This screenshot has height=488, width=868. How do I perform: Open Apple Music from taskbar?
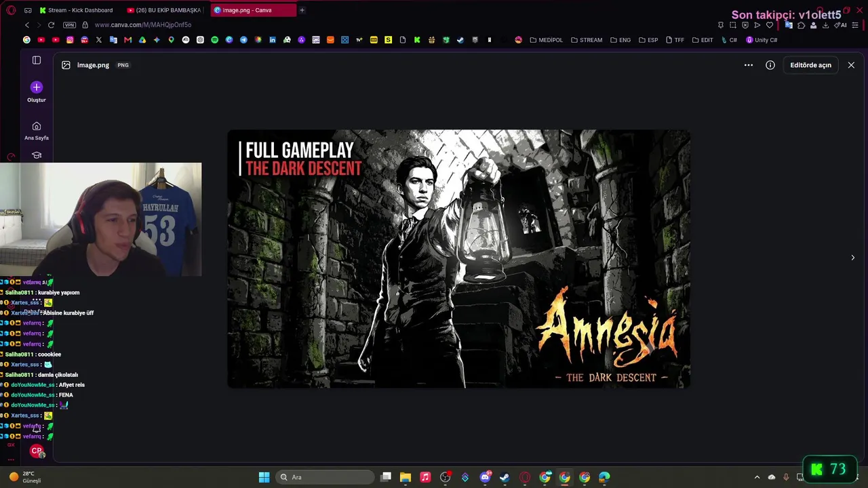point(425,477)
